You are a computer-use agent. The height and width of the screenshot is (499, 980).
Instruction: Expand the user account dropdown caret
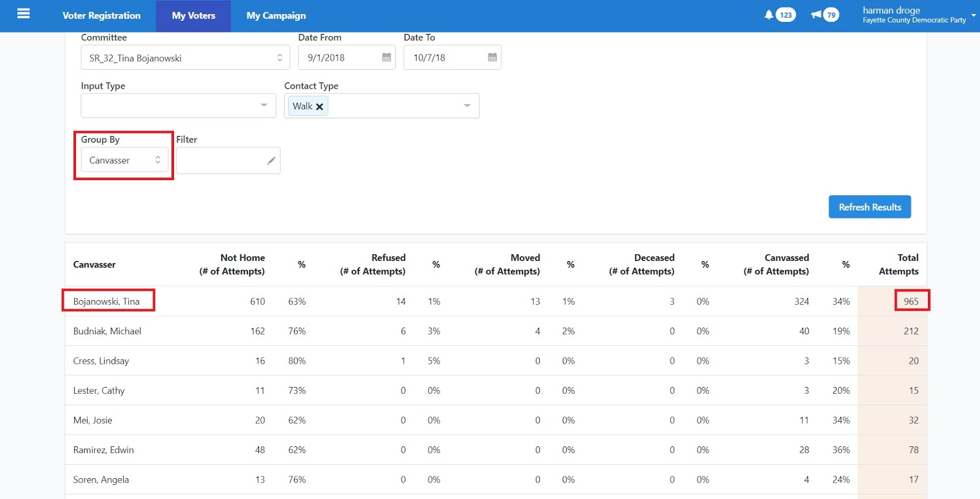click(x=973, y=15)
